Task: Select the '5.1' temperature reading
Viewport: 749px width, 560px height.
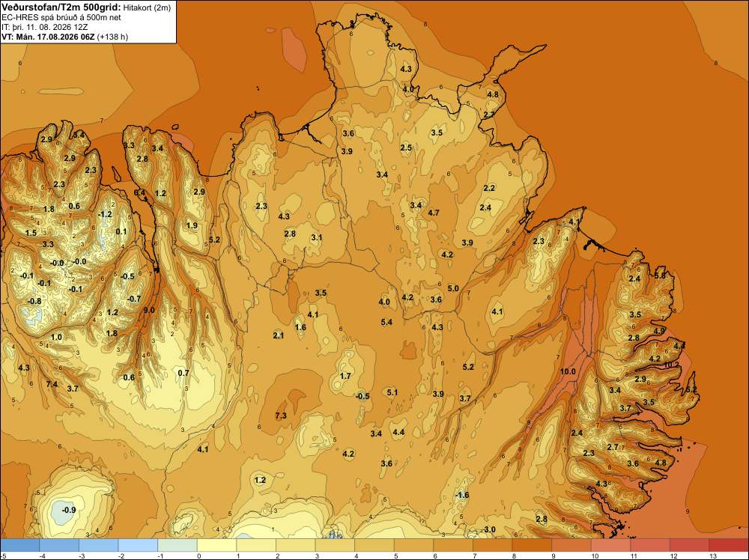Action: click(x=392, y=392)
